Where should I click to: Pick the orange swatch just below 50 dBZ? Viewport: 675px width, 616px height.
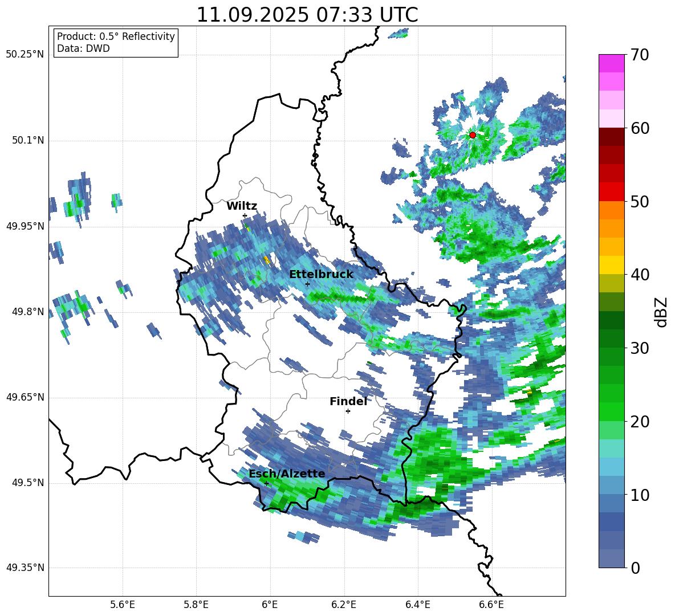611,210
